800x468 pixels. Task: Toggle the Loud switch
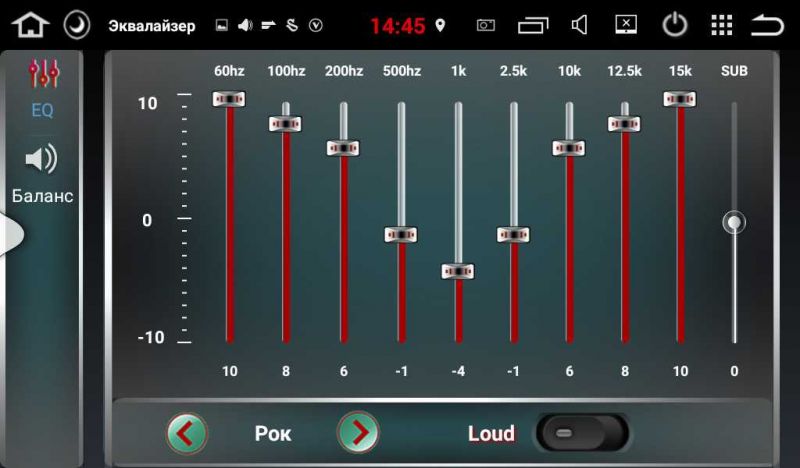[x=582, y=433]
